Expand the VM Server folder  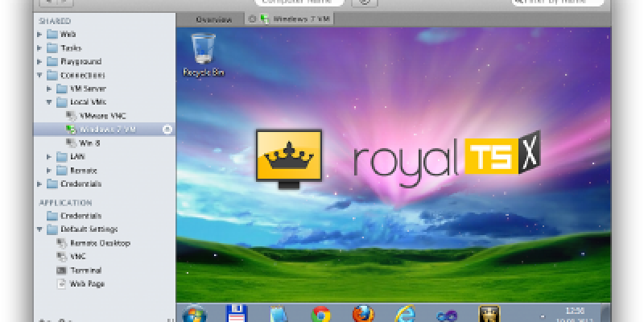(x=49, y=89)
